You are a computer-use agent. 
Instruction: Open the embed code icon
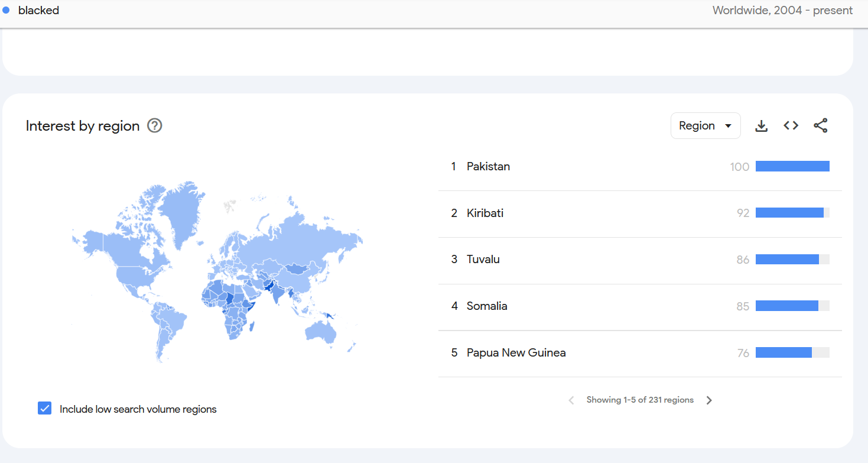(791, 125)
